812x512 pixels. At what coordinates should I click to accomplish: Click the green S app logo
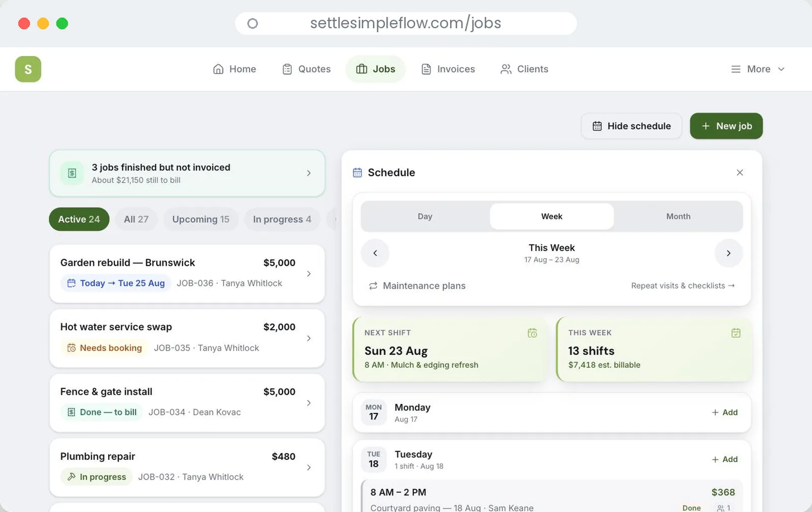(x=28, y=69)
